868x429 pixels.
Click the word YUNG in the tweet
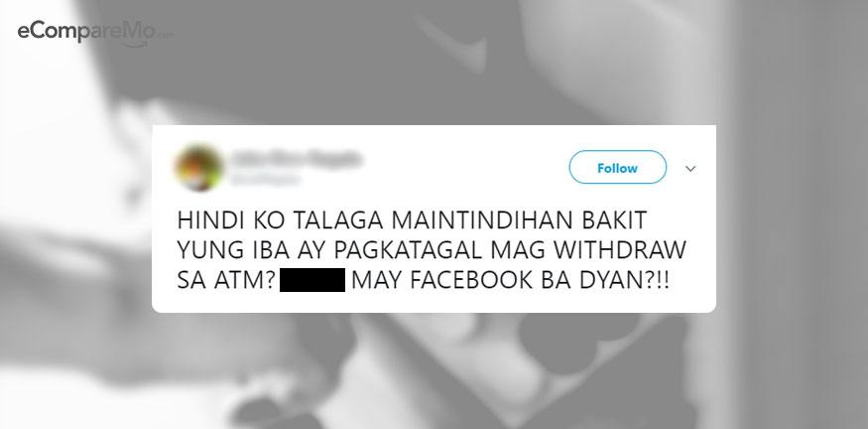[x=210, y=250]
